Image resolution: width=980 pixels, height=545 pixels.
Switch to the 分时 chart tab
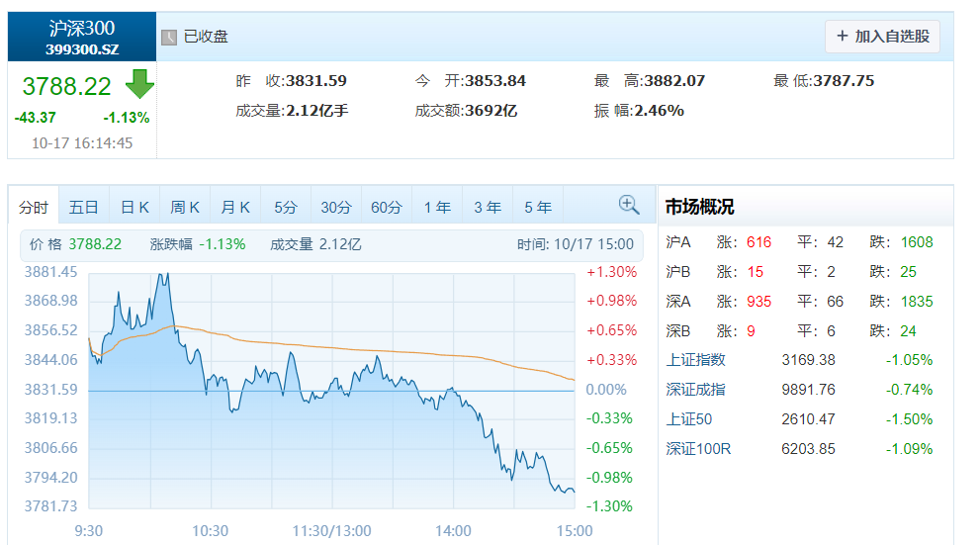(x=33, y=207)
